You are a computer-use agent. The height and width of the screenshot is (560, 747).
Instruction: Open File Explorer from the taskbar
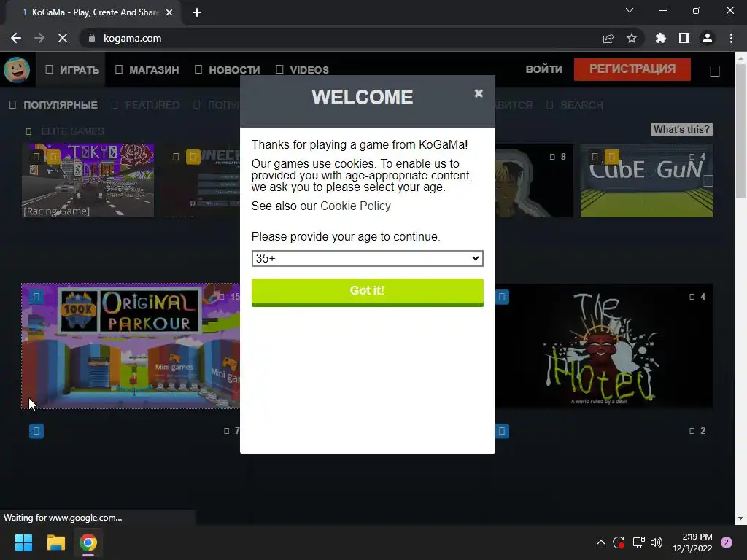[x=55, y=542]
